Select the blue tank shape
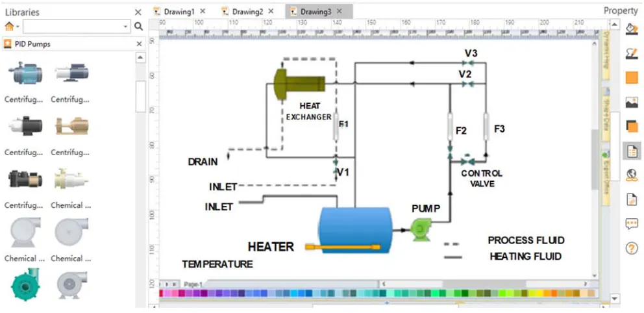644x313 pixels. 355,230
